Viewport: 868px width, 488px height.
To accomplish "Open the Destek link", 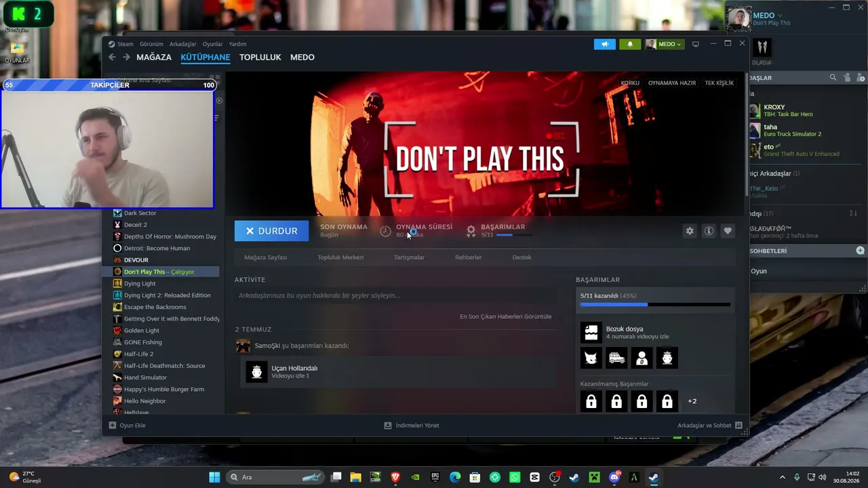I will [x=521, y=258].
